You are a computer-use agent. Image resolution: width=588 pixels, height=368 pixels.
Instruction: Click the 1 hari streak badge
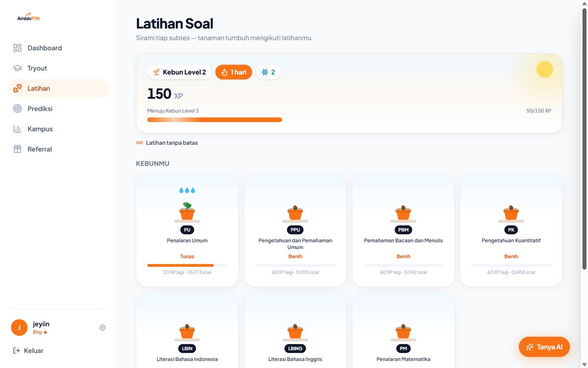tap(234, 72)
